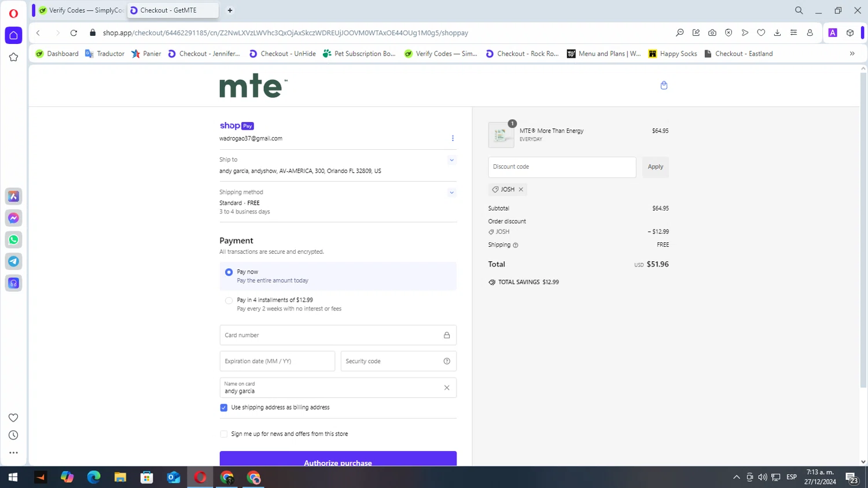Click the mte logo
Image resolution: width=868 pixels, height=488 pixels.
tap(253, 86)
